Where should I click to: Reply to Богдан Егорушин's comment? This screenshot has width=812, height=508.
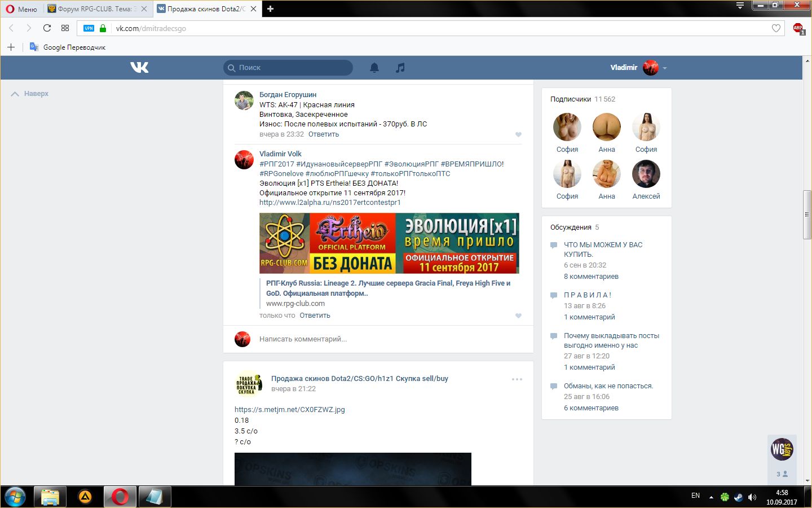324,134
